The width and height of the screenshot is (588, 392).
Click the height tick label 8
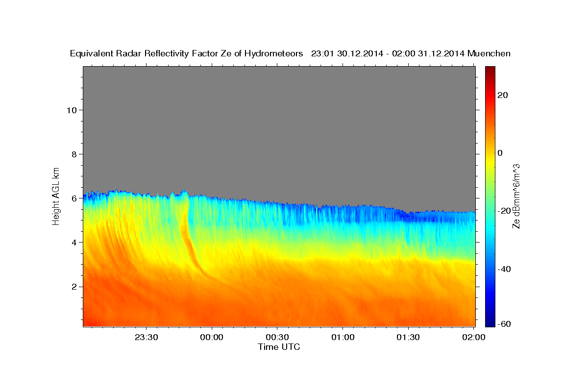(73, 154)
